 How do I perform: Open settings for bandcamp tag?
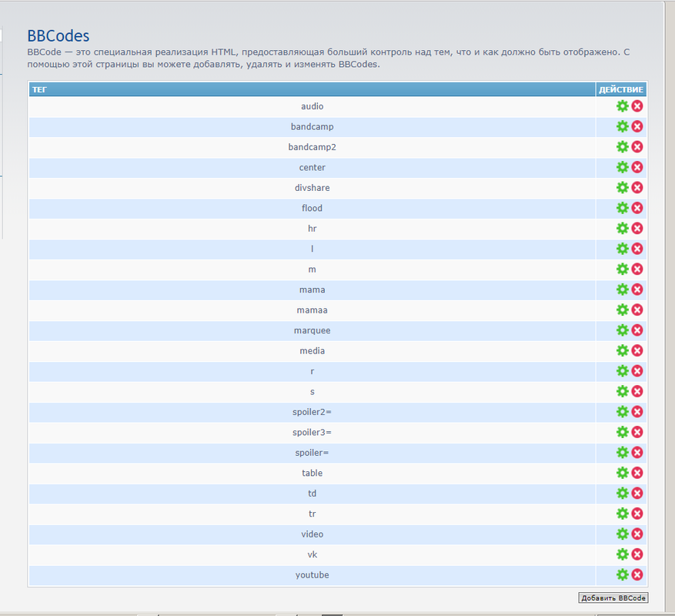click(x=622, y=126)
